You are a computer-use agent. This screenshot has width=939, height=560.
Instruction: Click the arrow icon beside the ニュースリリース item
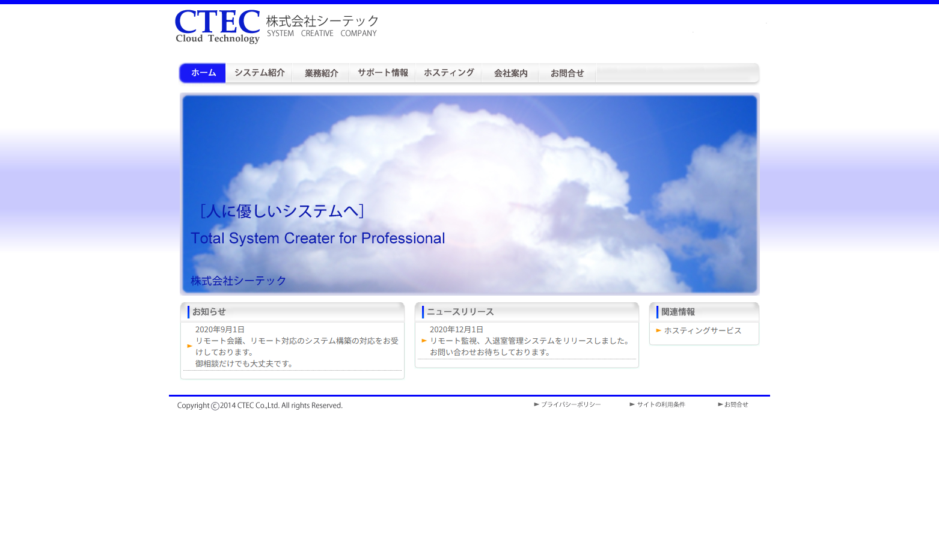point(424,341)
